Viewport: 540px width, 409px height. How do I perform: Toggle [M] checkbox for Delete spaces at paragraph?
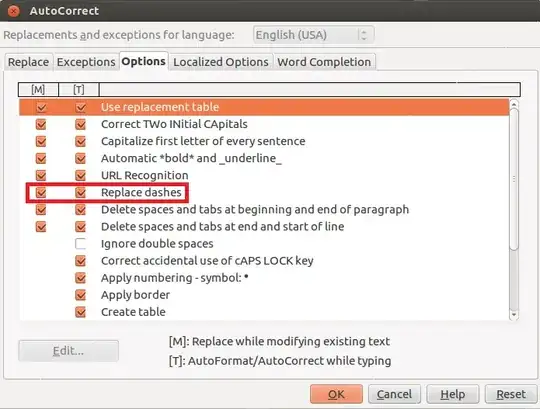pyautogui.click(x=41, y=209)
